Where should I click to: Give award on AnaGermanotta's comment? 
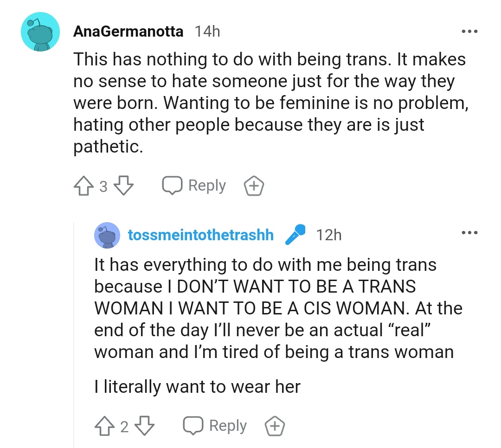coord(254,186)
